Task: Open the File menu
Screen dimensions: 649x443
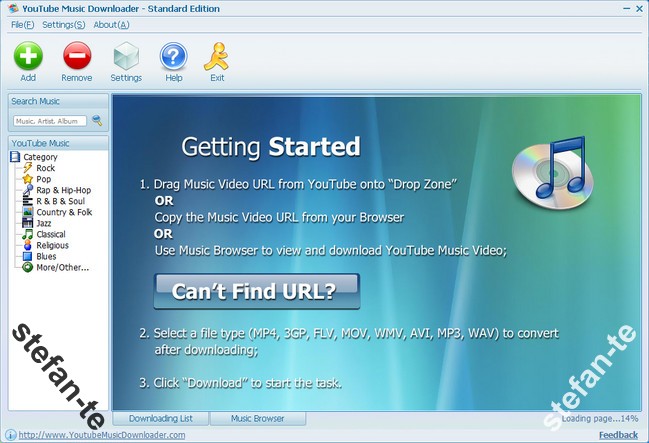Action: click(23, 24)
